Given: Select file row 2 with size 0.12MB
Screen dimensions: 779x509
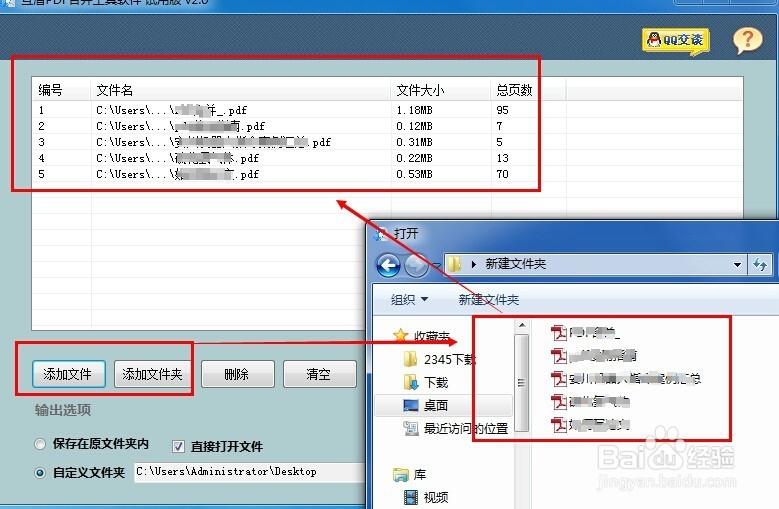Looking at the screenshot, I should [388, 126].
